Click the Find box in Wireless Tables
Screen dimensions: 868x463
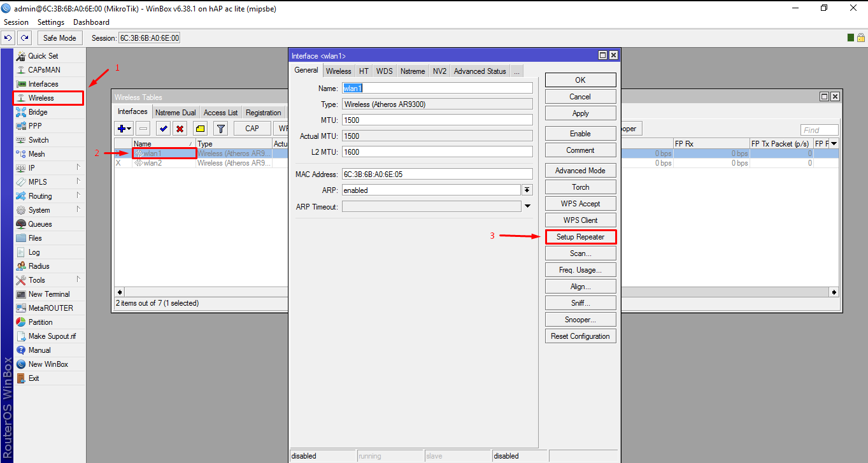(820, 130)
